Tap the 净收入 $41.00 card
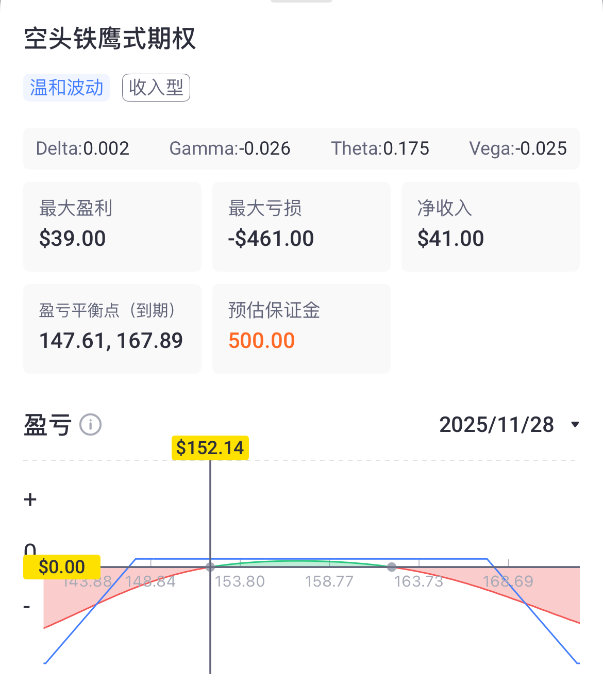Viewport: 603px width, 700px height. click(490, 226)
